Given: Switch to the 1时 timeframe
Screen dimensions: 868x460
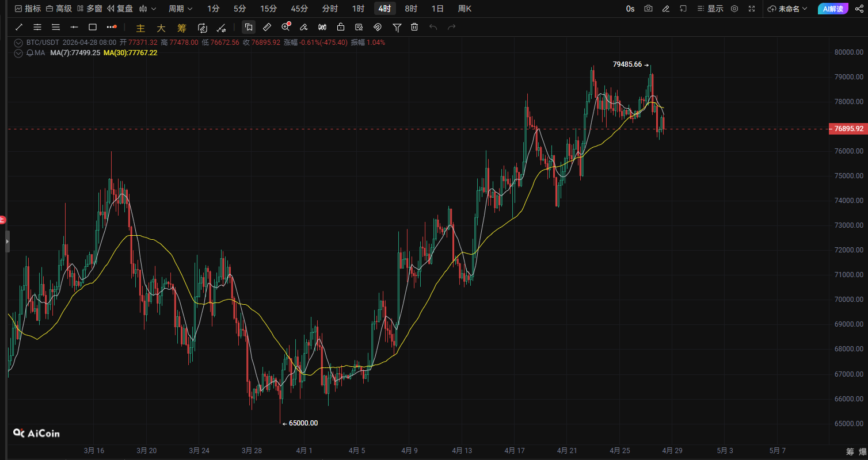Looking at the screenshot, I should 358,9.
